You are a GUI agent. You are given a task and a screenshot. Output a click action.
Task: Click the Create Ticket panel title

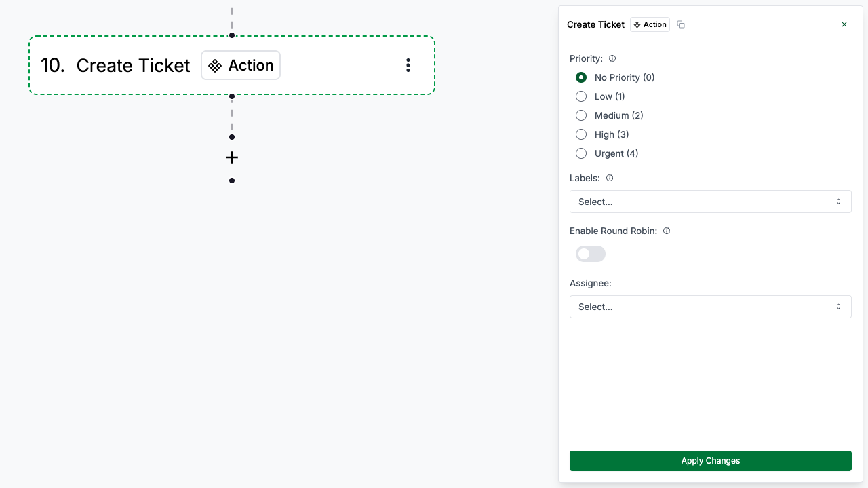(595, 24)
